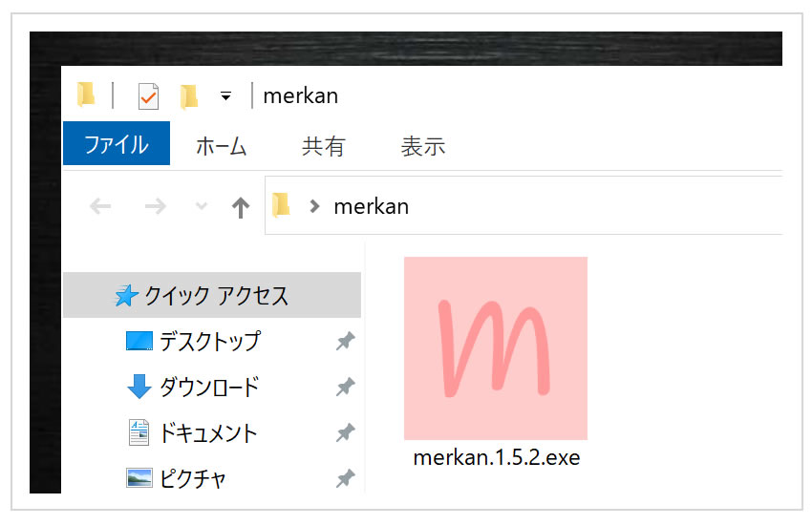Screen dimensions: 812x525
Task: Click the pin icon beside ダウンロード
Action: pyautogui.click(x=346, y=387)
